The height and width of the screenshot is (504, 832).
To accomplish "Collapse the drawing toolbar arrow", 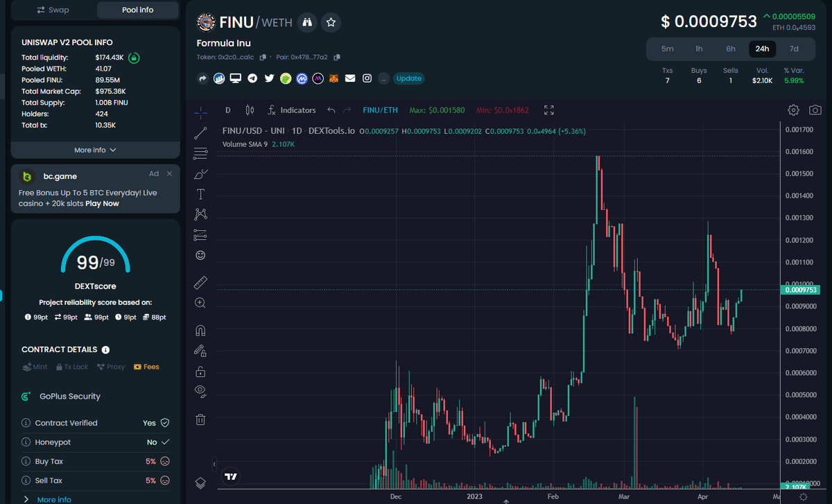I will 214,464.
